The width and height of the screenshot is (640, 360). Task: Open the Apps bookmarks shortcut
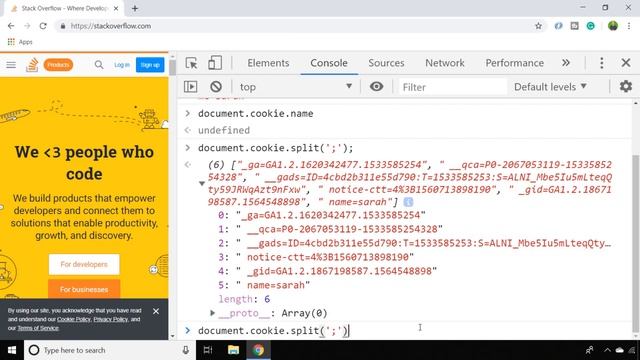click(x=20, y=42)
